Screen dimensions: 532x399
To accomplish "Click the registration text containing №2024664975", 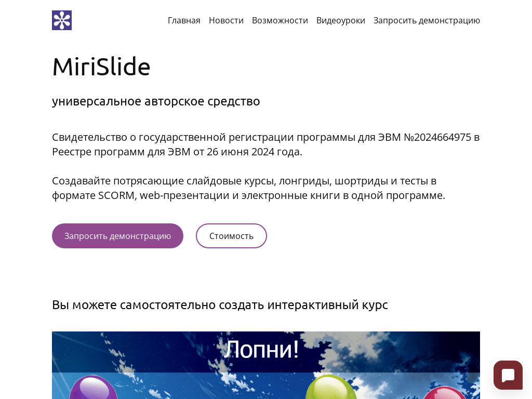I will [265, 144].
